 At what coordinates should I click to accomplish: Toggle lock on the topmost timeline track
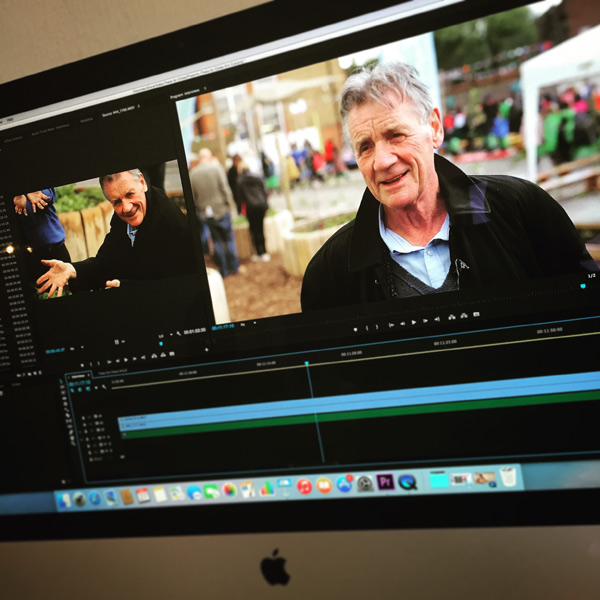(83, 417)
